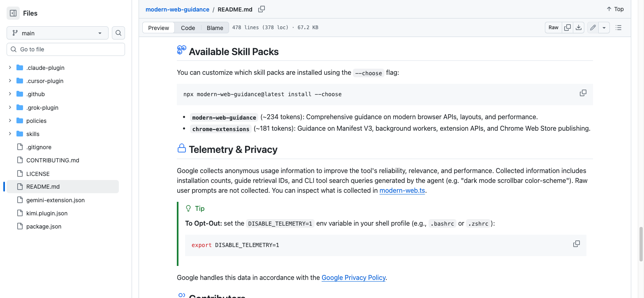Expand the skills folder chevron
This screenshot has height=298, width=644.
pyautogui.click(x=10, y=134)
